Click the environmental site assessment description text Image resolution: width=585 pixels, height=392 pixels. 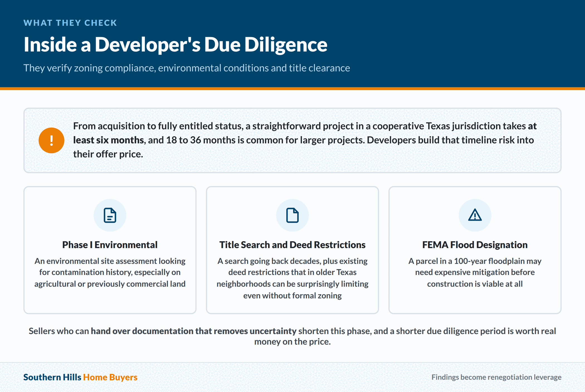(110, 272)
